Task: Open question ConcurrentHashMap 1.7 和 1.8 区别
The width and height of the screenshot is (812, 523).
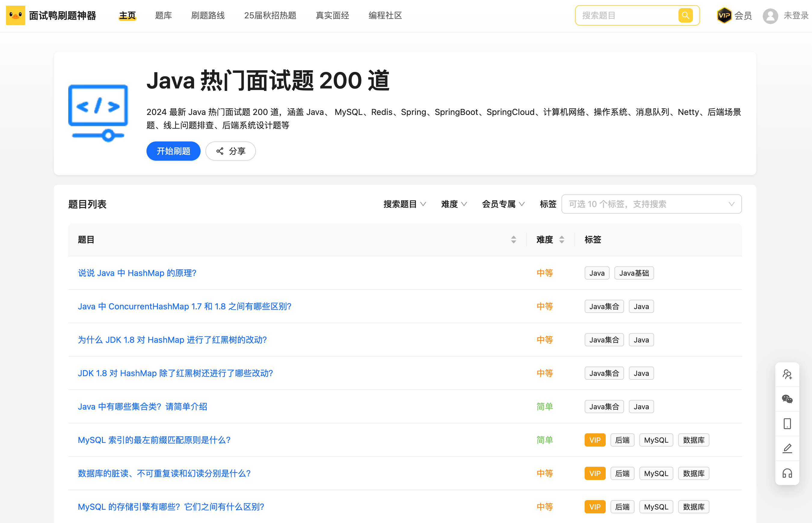Action: point(184,306)
